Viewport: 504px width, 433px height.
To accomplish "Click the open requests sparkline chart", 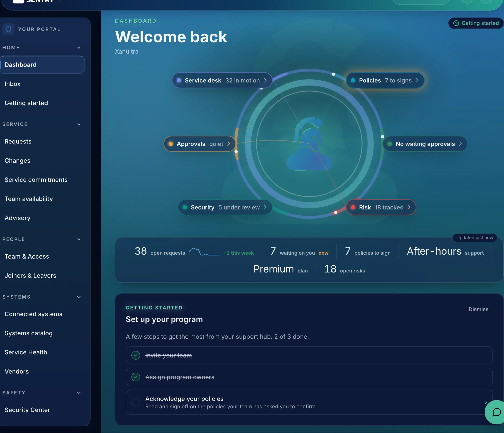I will (204, 252).
